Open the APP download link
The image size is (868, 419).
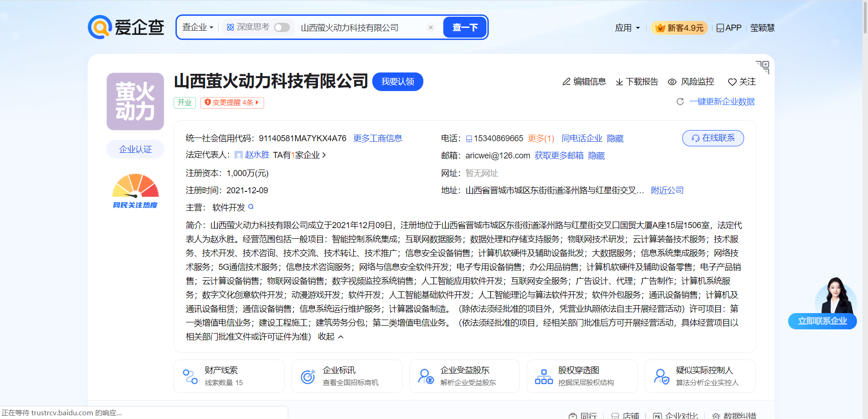(x=729, y=28)
